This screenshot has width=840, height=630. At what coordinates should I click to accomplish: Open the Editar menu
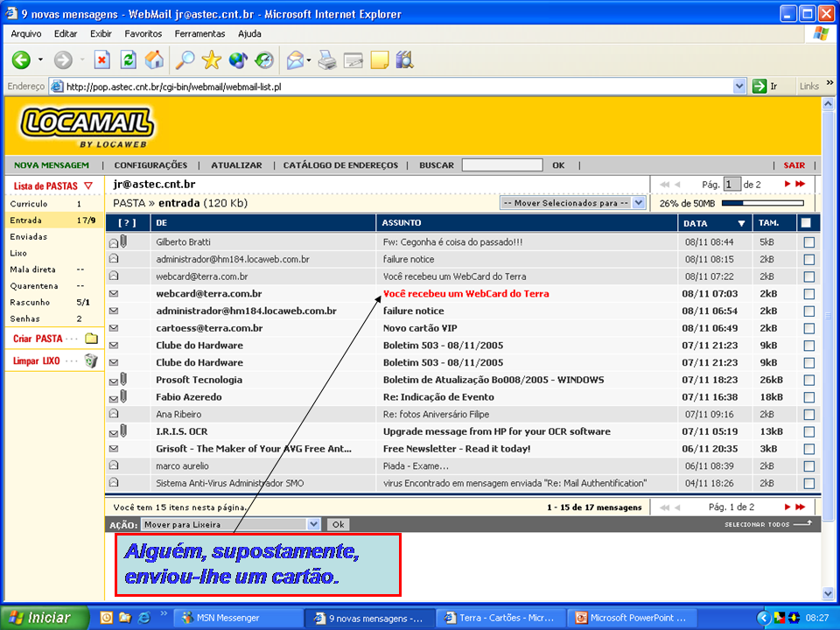(66, 34)
